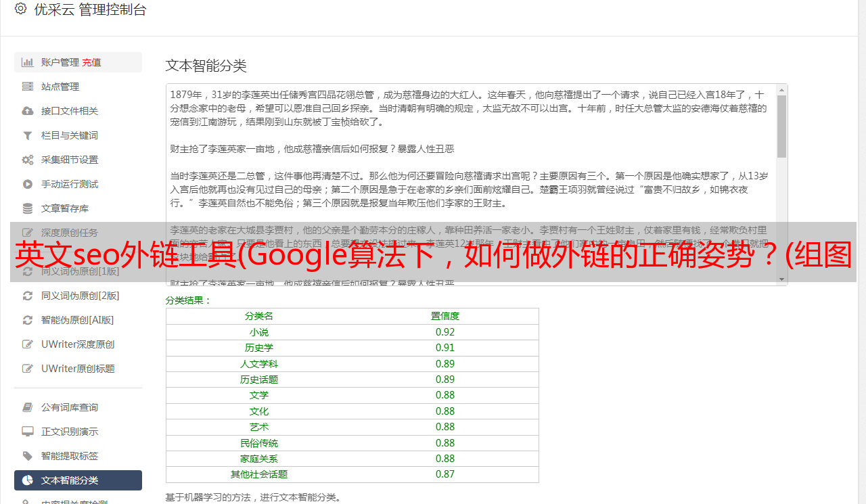
Task: Click the edit icon beside UWriter深度原创
Action: click(x=28, y=344)
